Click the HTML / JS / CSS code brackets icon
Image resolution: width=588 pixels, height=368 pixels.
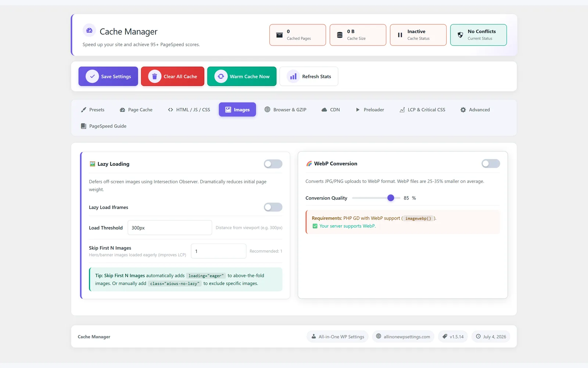coord(171,110)
